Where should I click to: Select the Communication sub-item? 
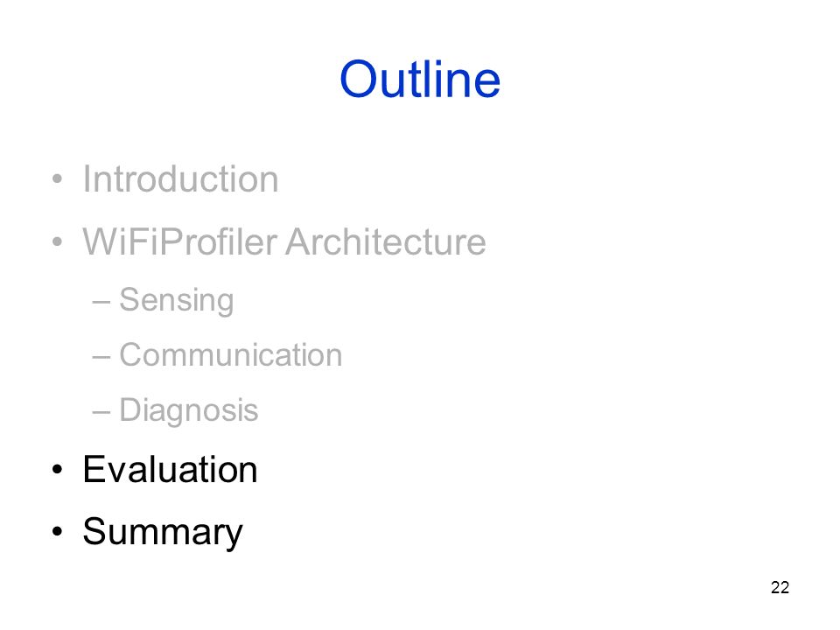point(230,354)
